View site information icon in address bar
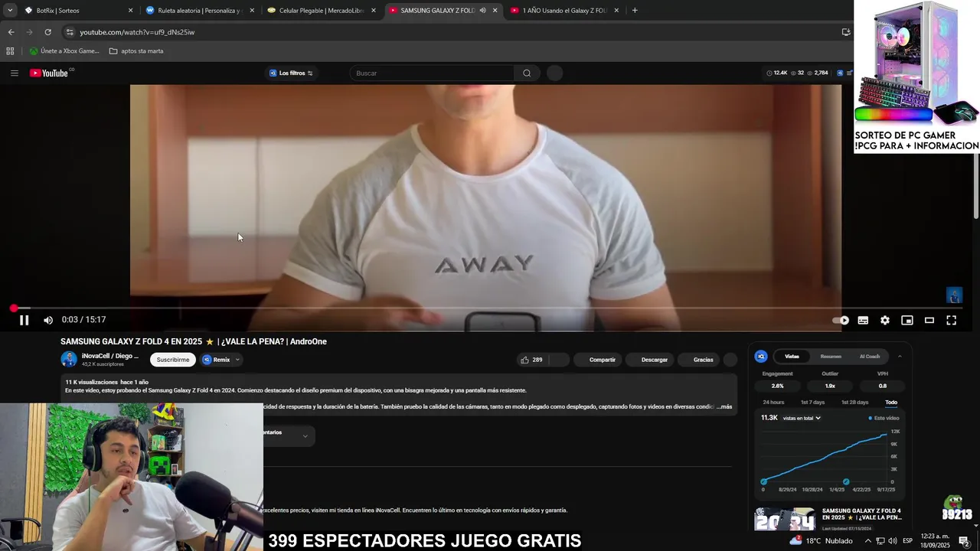Viewport: 980px width, 551px height. pyautogui.click(x=70, y=32)
